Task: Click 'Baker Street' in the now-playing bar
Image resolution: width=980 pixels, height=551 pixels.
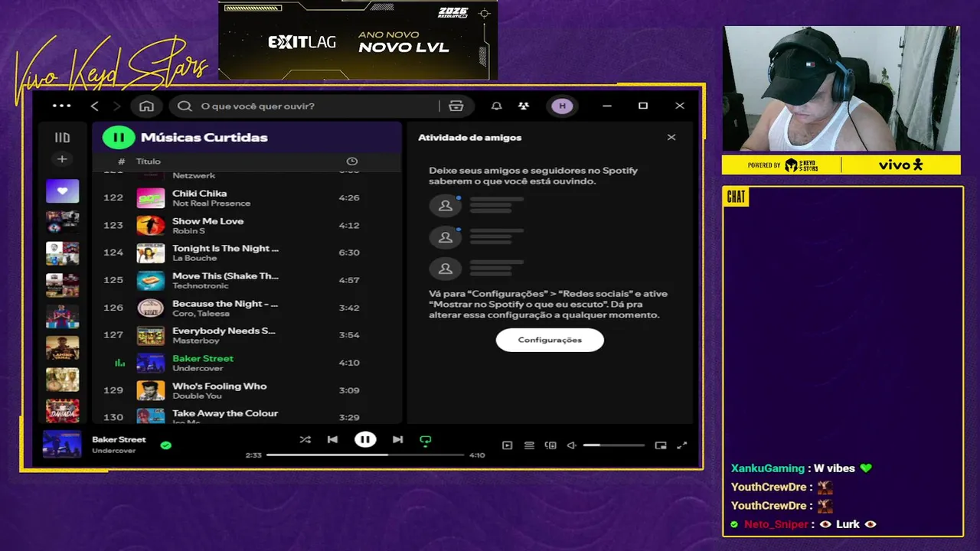Action: click(119, 440)
